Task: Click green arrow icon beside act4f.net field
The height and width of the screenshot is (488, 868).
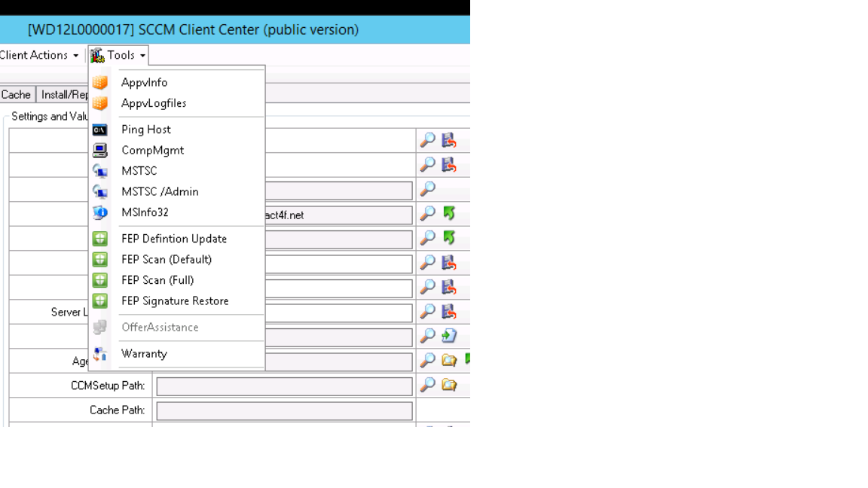Action: [449, 213]
